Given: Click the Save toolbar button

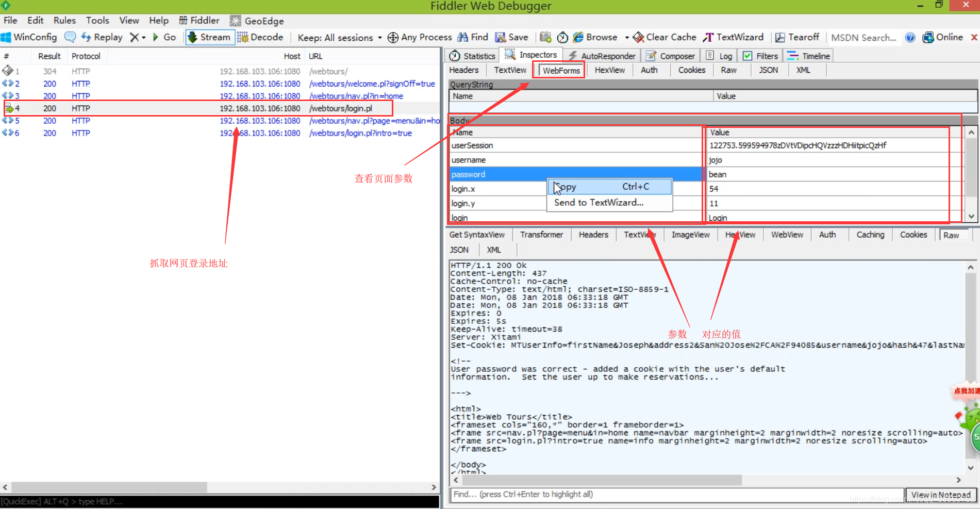Looking at the screenshot, I should click(x=511, y=37).
